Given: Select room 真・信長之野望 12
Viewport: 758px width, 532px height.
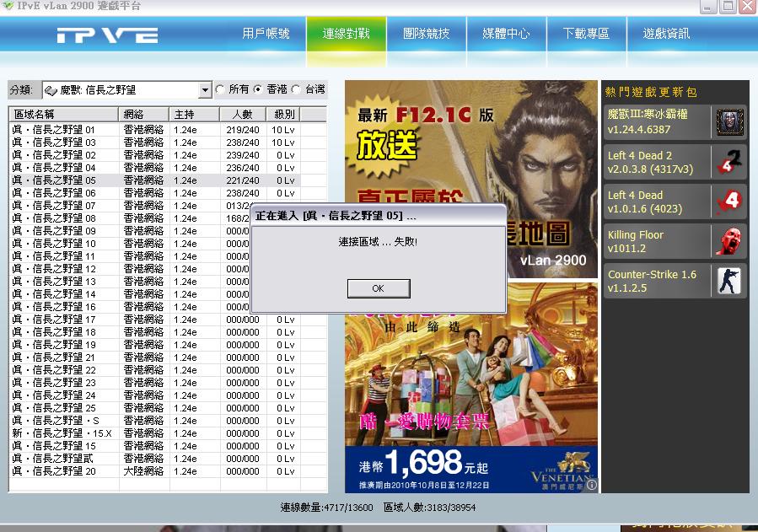Looking at the screenshot, I should tap(130, 269).
